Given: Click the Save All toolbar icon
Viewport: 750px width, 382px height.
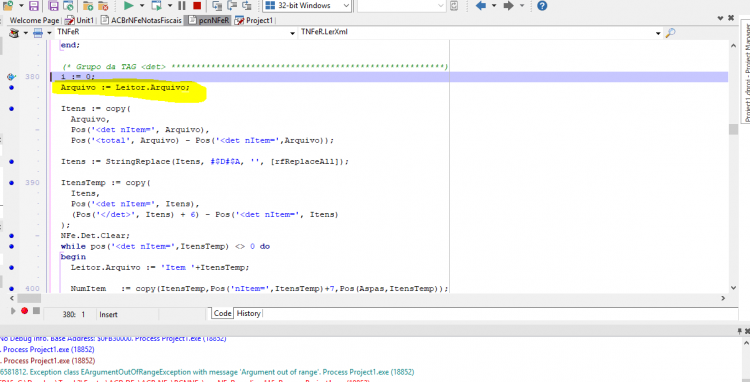Looking at the screenshot, I should tap(55, 6).
